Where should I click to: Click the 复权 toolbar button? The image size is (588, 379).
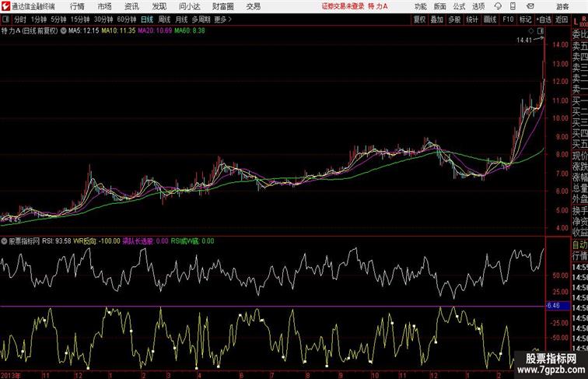click(x=420, y=19)
